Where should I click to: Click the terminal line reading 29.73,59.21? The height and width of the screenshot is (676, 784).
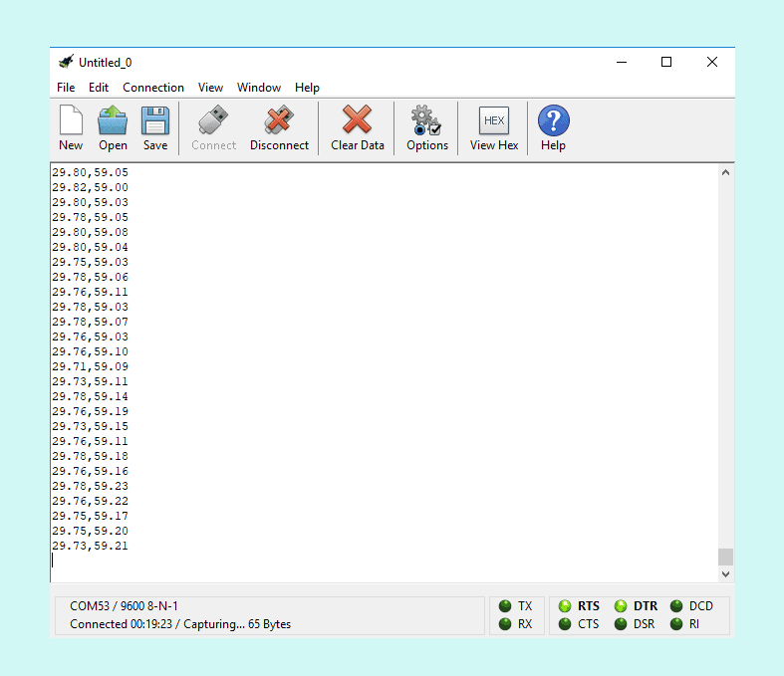90,546
